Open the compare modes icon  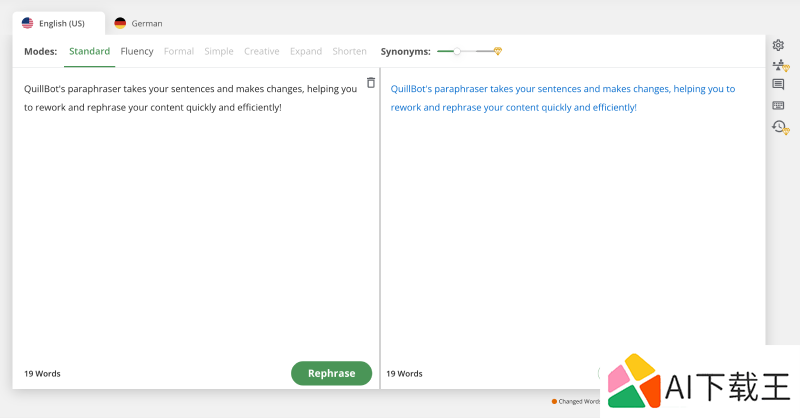click(x=780, y=65)
